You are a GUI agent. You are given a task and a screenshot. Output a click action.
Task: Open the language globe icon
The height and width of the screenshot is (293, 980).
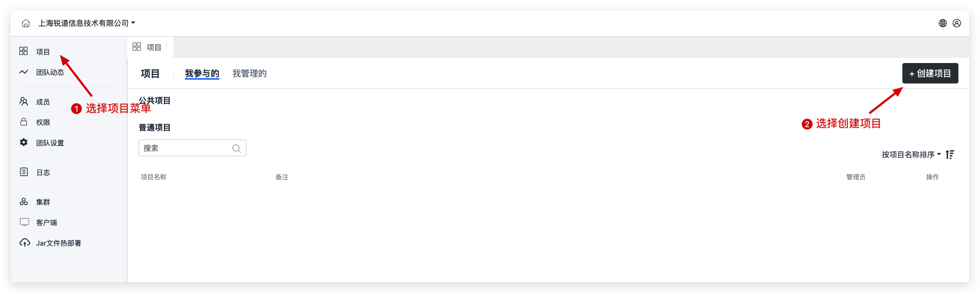click(x=943, y=23)
